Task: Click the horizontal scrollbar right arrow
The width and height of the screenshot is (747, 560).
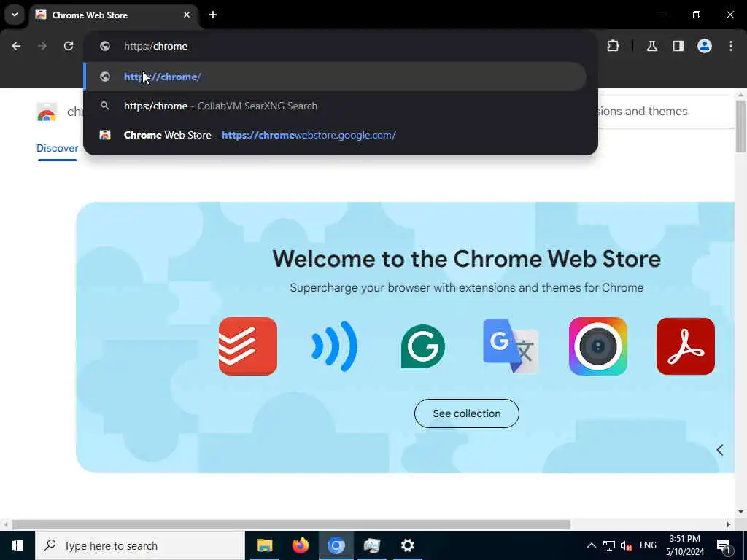Action: pyautogui.click(x=729, y=524)
